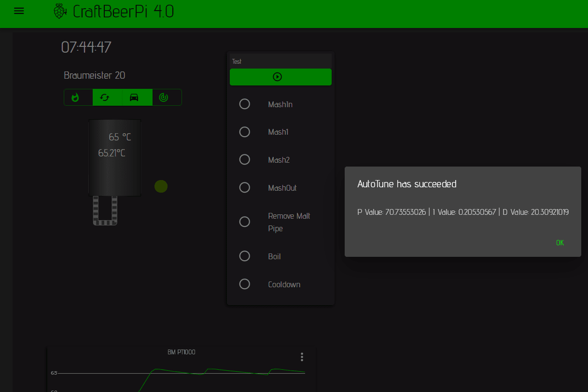588x392 pixels.
Task: Open the hamburger navigation menu
Action: pos(19,11)
